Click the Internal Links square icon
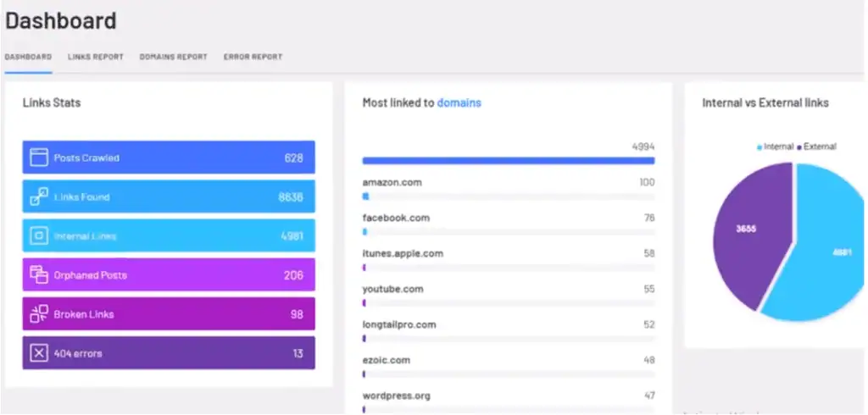This screenshot has height=415, width=868. tap(39, 235)
